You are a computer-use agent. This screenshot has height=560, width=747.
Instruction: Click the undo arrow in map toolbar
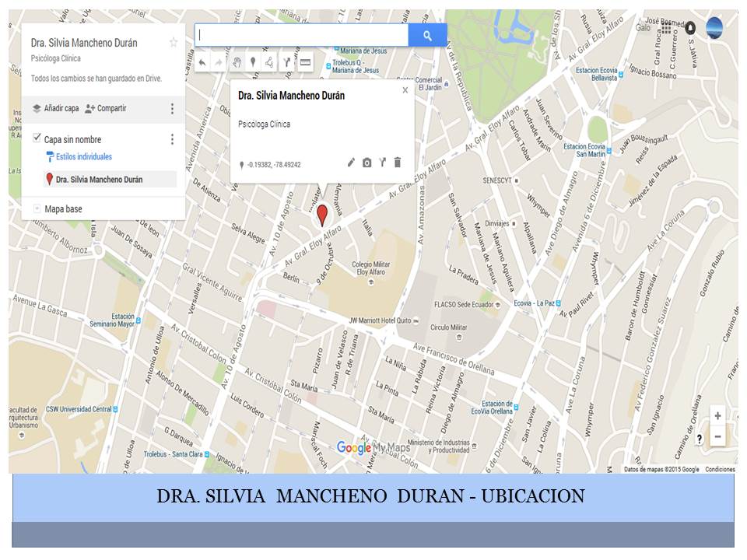tap(202, 63)
